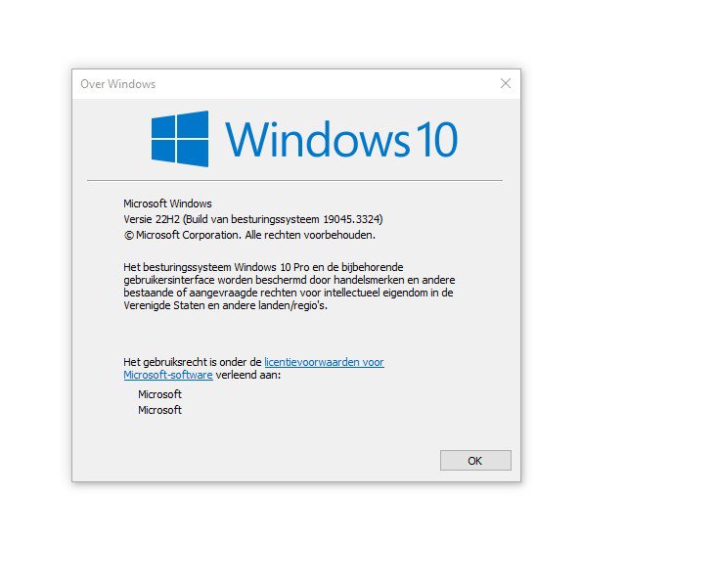This screenshot has height=588, width=715.
Task: Click the 'Windows 10' logo wordmark
Action: pos(341,139)
